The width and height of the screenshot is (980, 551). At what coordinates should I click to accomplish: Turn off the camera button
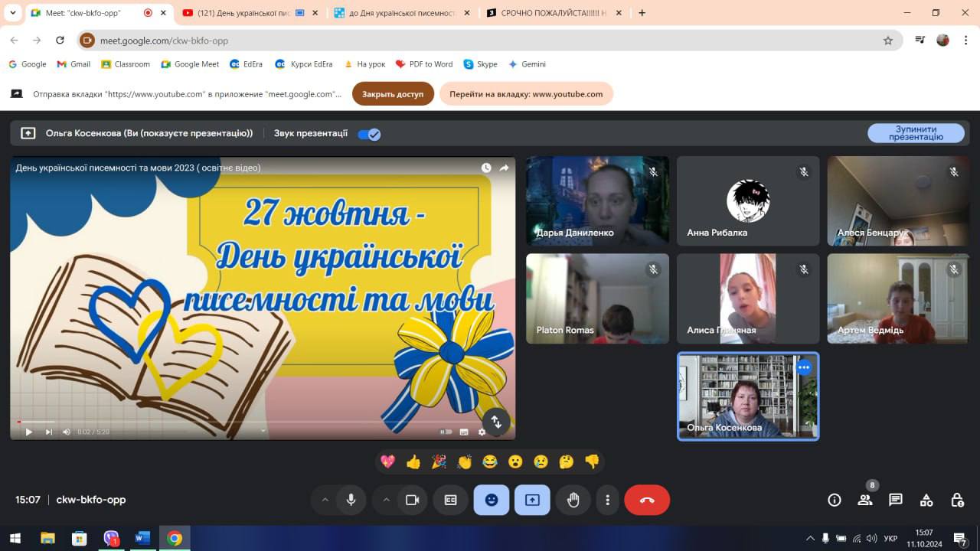[412, 500]
